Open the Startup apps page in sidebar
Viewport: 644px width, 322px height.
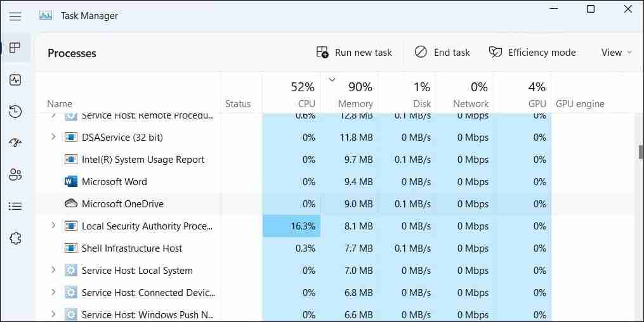[15, 143]
